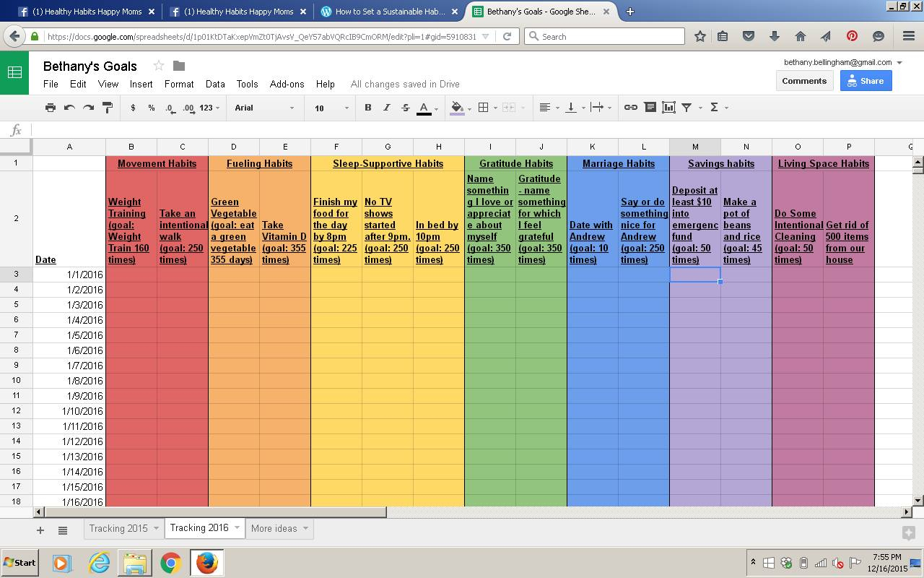
Task: Open the font size 10 dropdown
Action: pyautogui.click(x=331, y=108)
